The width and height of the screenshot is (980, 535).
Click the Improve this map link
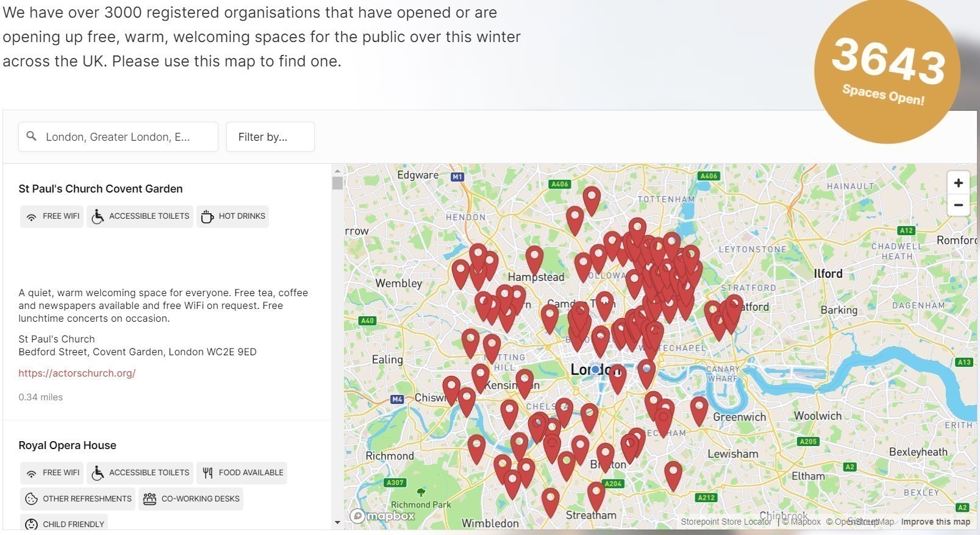[x=935, y=522]
